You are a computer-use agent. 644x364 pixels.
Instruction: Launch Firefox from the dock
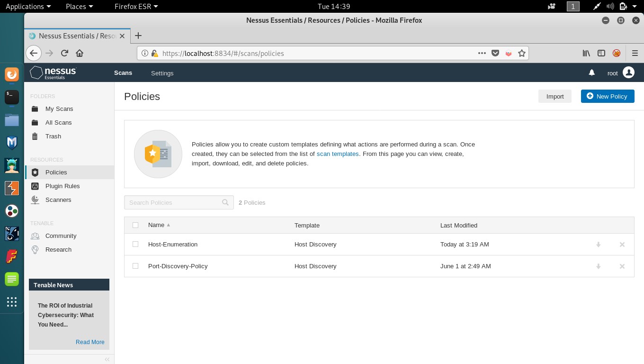[x=12, y=74]
